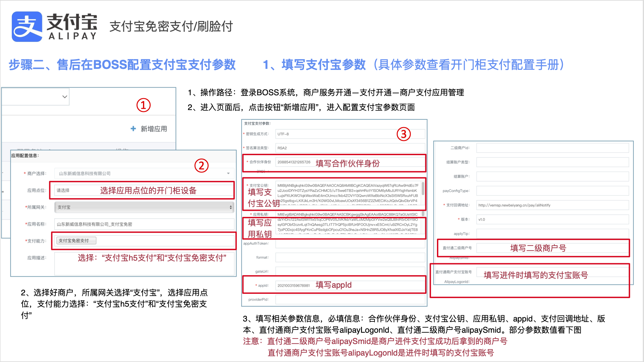
Task: Click the 直付通二级商户号 input field
Action: coord(553,248)
